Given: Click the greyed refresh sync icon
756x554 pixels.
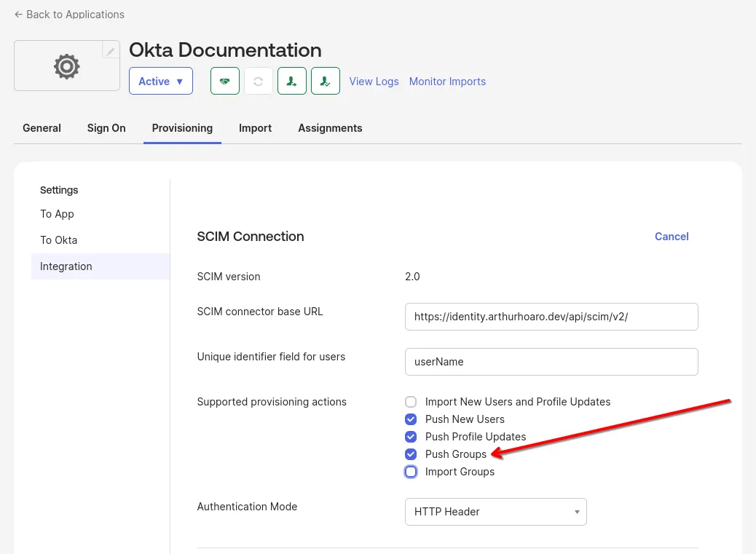Looking at the screenshot, I should [259, 81].
